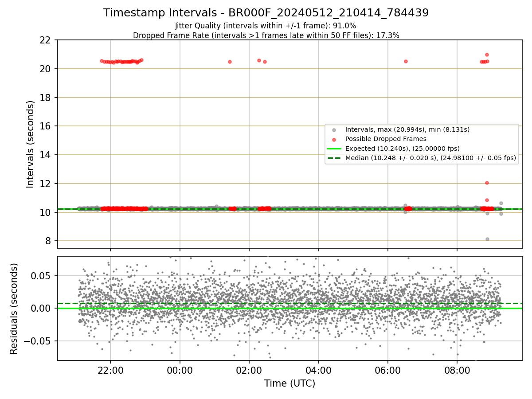Screen dimensions: 532x399
Task: Click the gray minimum interval point near 8 seconds
Action: [487, 239]
